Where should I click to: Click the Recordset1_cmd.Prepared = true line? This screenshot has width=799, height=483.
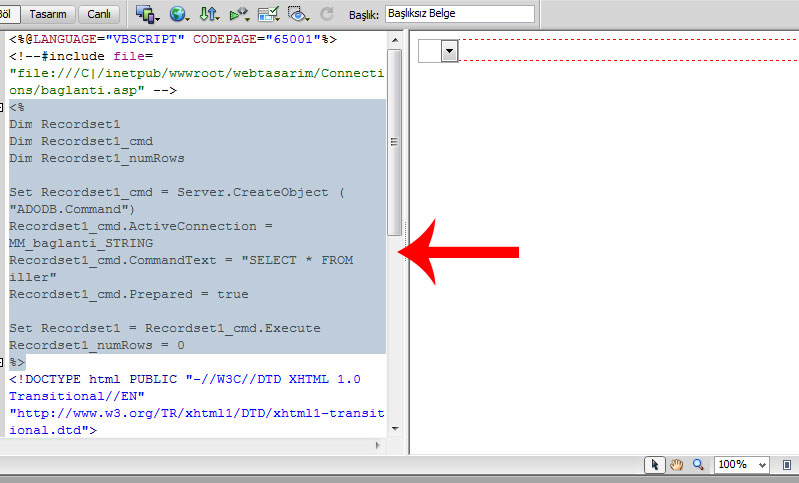[x=129, y=294]
